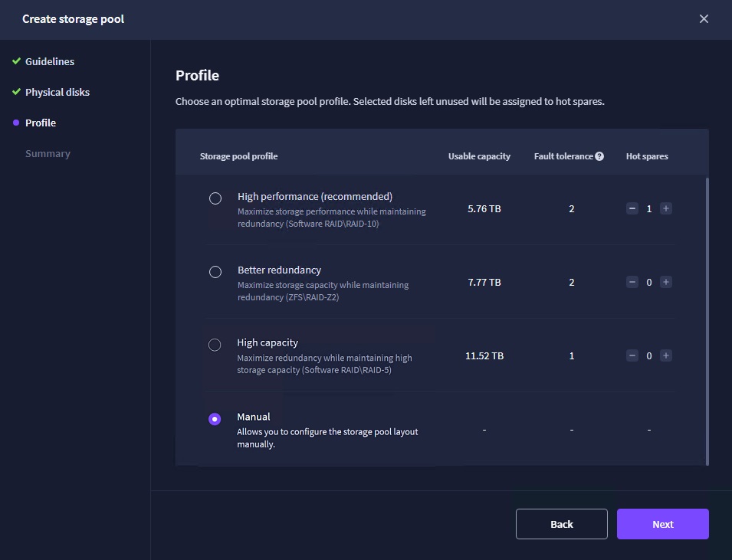Go to the Guidelines step
The width and height of the screenshot is (732, 560).
50,61
